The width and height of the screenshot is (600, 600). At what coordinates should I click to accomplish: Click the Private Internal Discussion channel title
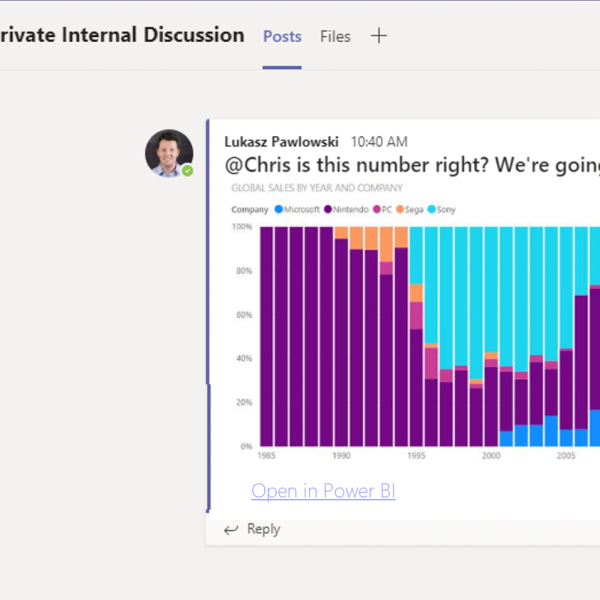click(x=122, y=35)
